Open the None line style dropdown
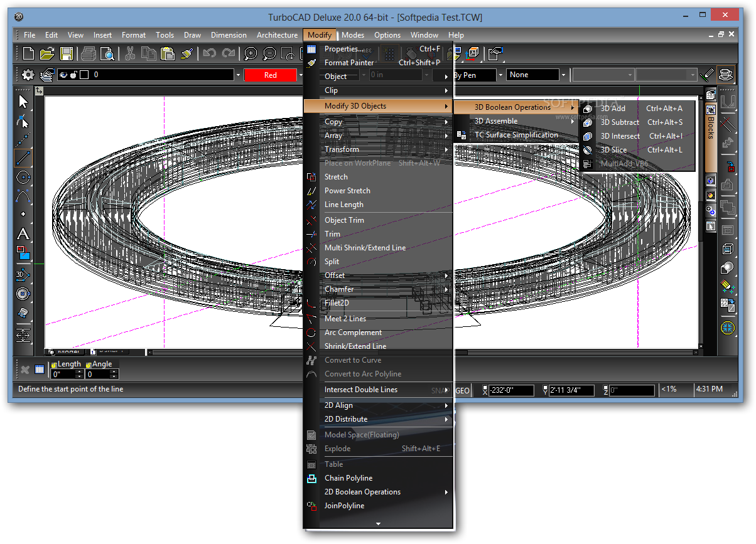Screen dimensions: 756x544 pos(563,75)
